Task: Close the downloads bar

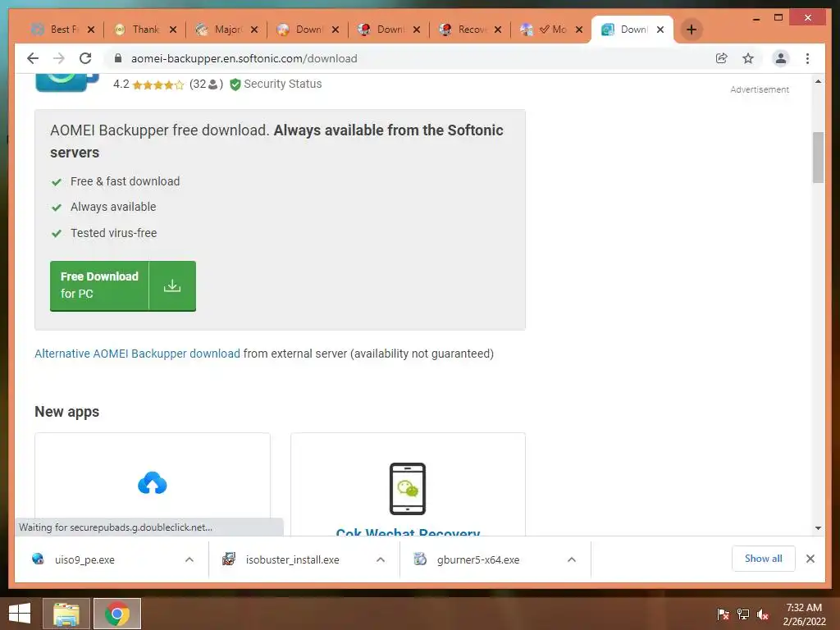Action: pos(810,559)
